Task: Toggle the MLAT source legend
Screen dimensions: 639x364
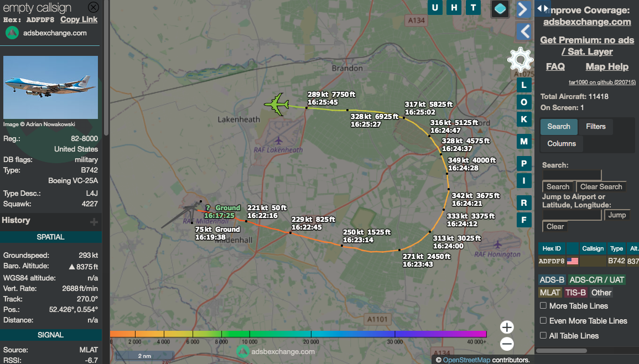Action: 550,293
